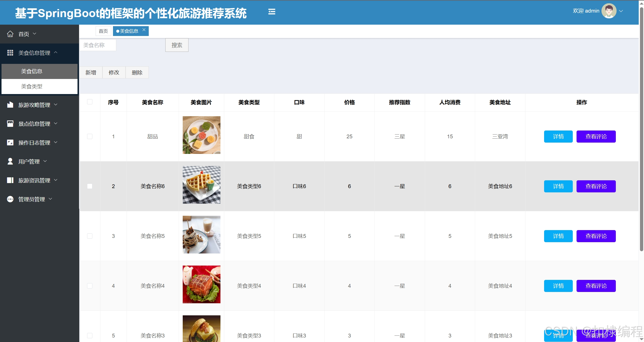Switch to the 美食信息 tab
Image resolution: width=644 pixels, height=342 pixels.
[131, 31]
